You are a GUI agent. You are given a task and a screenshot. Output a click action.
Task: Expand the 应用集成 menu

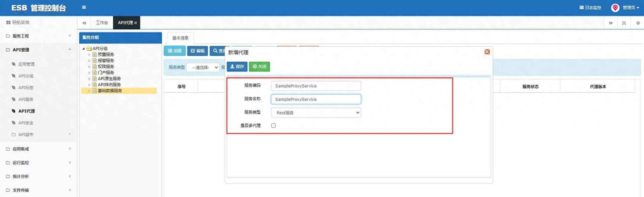39,149
